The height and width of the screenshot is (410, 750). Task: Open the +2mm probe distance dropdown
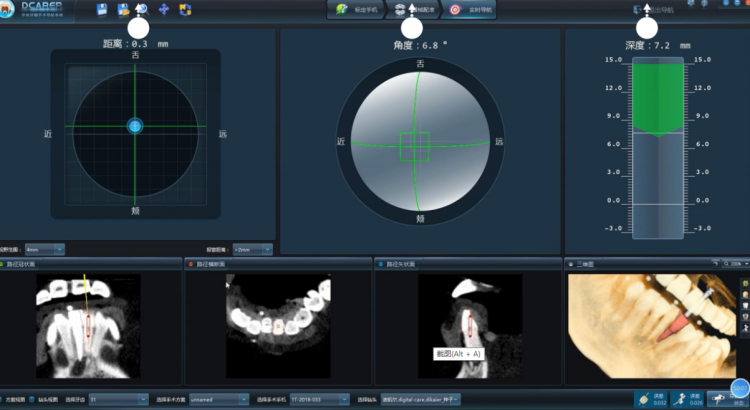pos(253,249)
